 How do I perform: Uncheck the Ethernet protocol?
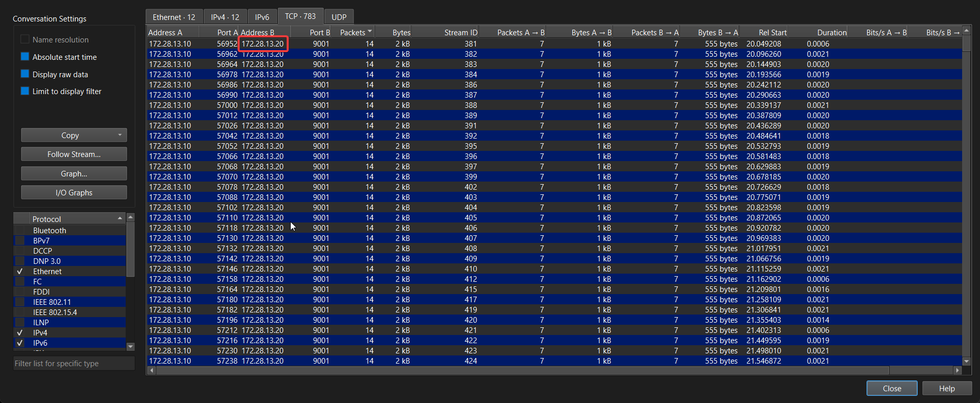click(x=20, y=272)
